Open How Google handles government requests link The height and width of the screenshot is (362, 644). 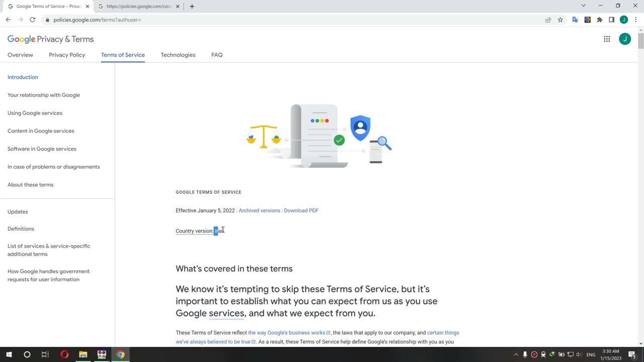point(48,276)
